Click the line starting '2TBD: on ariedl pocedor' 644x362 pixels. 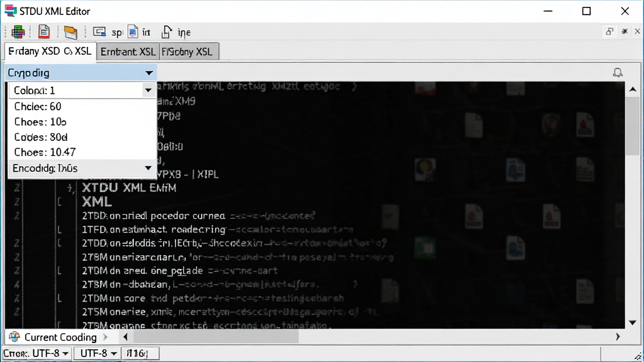pyautogui.click(x=198, y=216)
